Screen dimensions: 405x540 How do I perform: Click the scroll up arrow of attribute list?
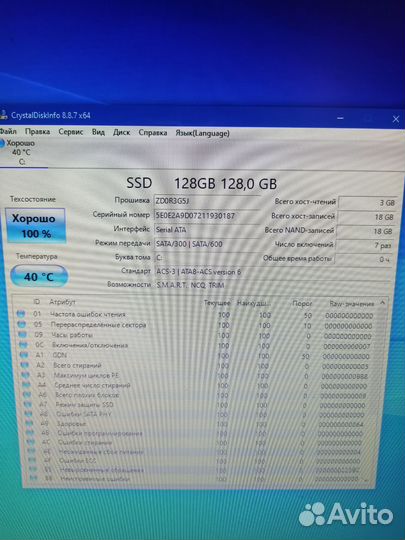383,303
